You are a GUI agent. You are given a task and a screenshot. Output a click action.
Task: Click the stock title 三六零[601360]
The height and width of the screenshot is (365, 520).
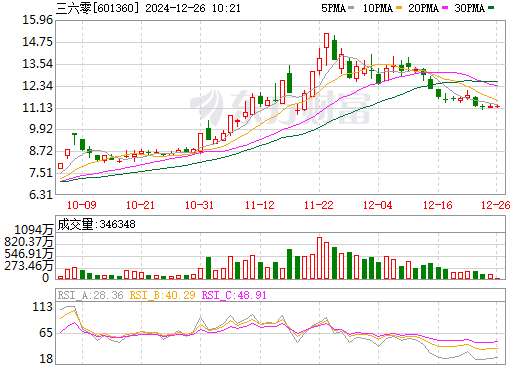[97, 8]
